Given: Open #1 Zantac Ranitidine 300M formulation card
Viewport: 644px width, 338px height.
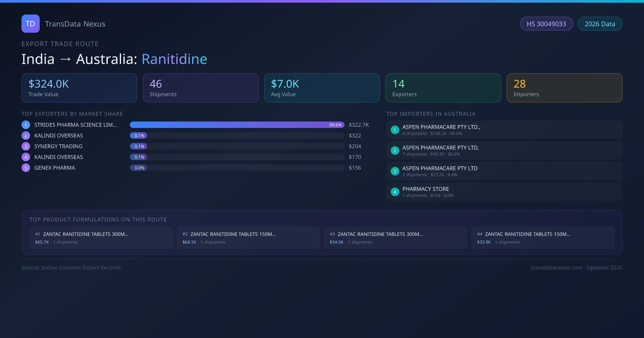Looking at the screenshot, I should coord(101,238).
